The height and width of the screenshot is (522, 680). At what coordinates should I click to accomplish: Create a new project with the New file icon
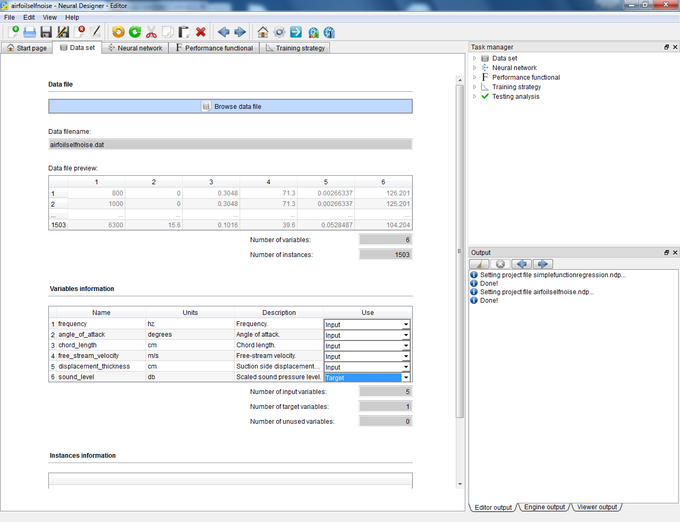13,32
